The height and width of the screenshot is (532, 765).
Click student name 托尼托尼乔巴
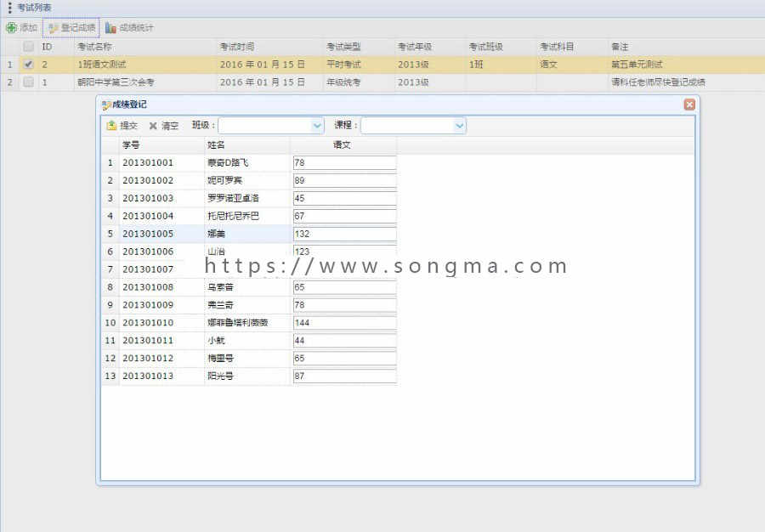click(233, 216)
